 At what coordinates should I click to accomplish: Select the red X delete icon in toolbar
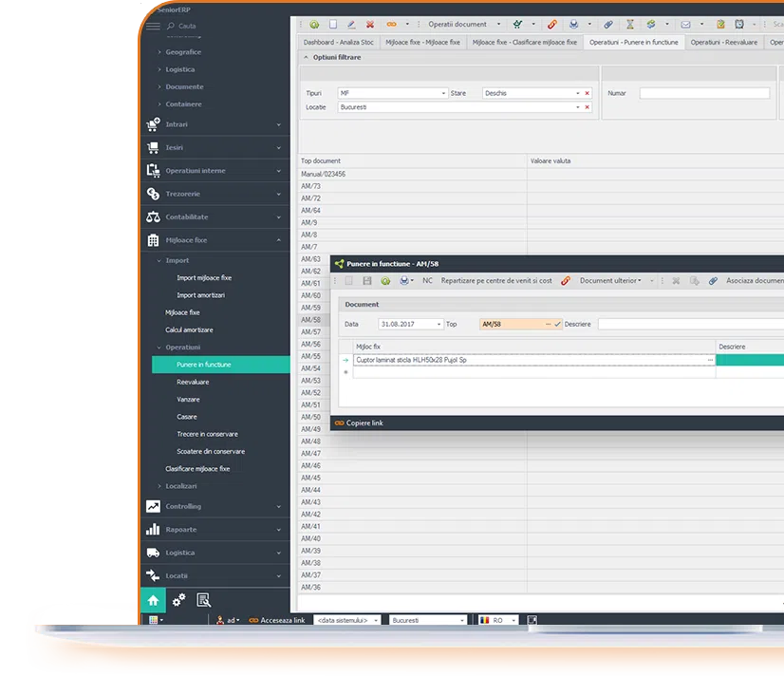coord(372,24)
